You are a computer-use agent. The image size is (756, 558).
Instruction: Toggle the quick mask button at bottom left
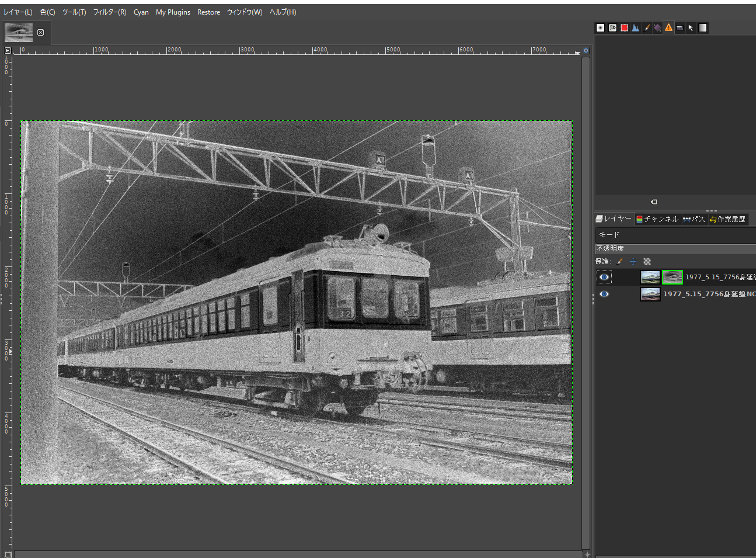tap(8, 554)
